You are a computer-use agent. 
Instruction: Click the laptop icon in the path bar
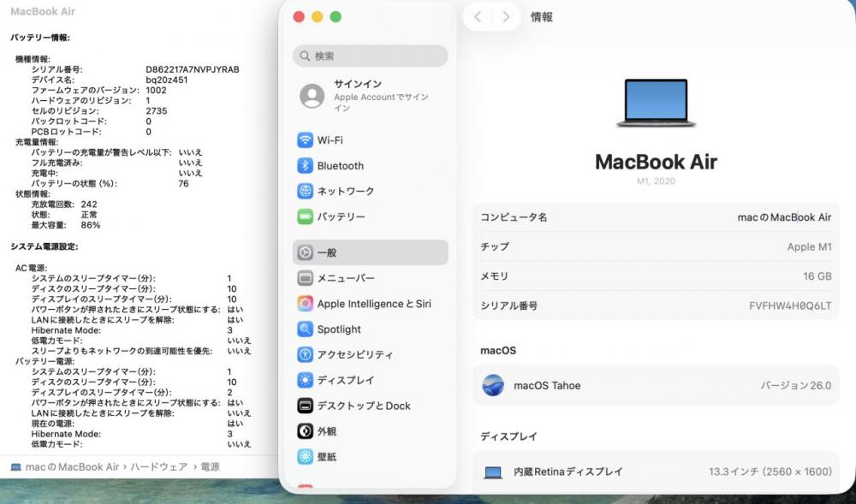pyautogui.click(x=15, y=467)
